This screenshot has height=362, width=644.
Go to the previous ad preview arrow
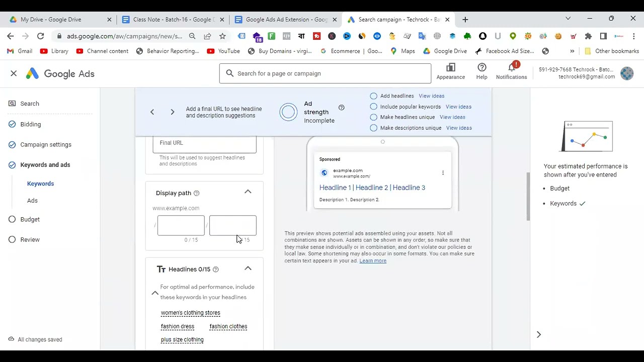[x=152, y=112]
